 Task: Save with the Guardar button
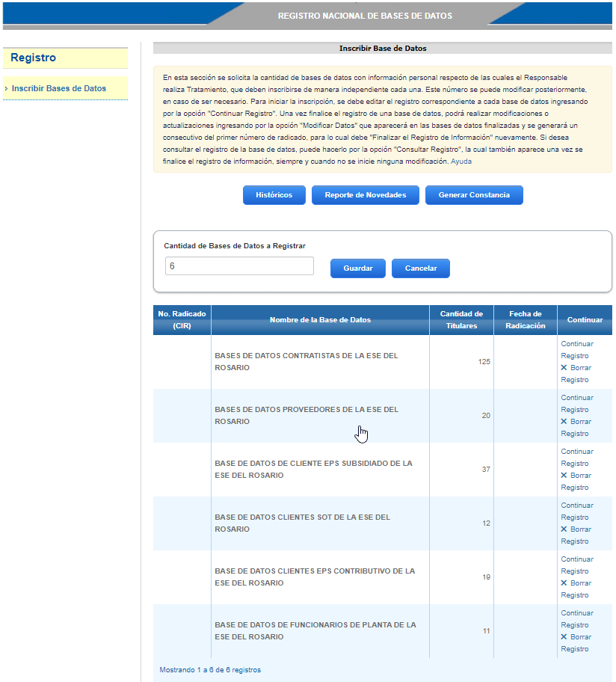pyautogui.click(x=358, y=268)
